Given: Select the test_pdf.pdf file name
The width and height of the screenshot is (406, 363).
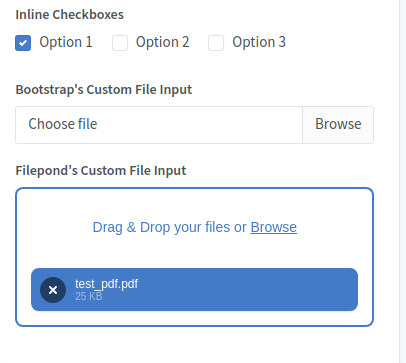Looking at the screenshot, I should 107,284.
